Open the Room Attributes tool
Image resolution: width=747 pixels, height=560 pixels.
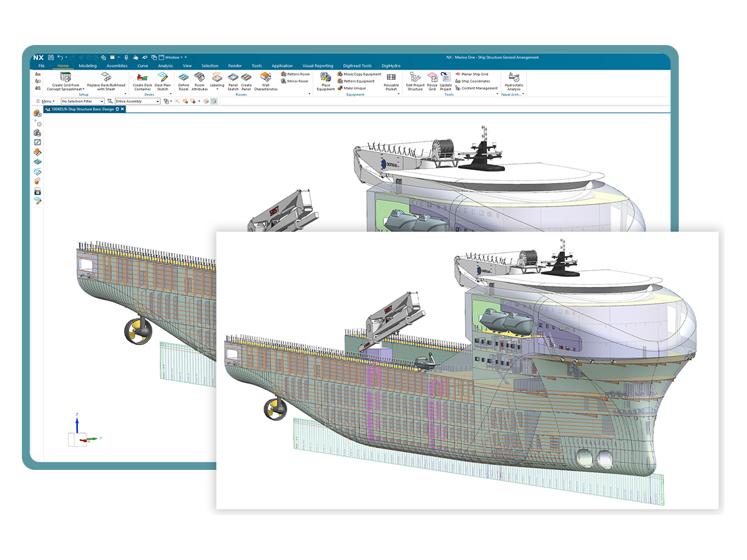[x=200, y=82]
